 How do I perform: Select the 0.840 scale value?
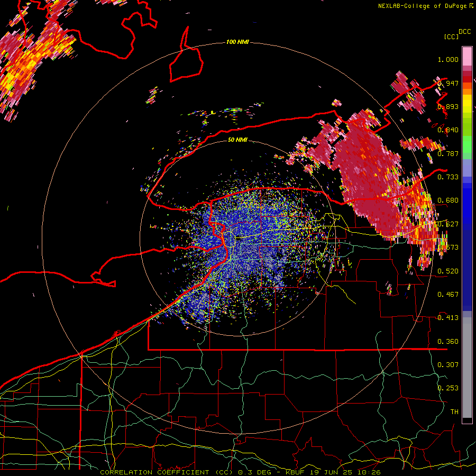pos(448,130)
